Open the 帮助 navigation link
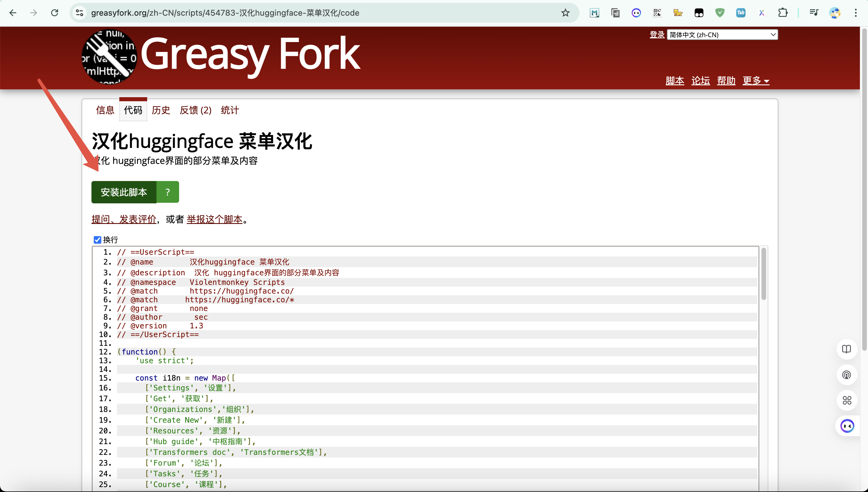Screen dimensions: 868x492 pos(726,80)
